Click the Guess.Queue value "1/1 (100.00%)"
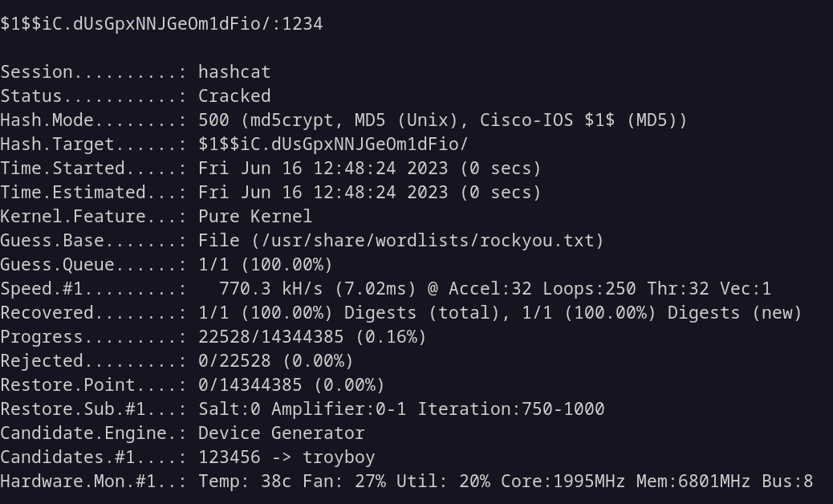 [x=265, y=265]
